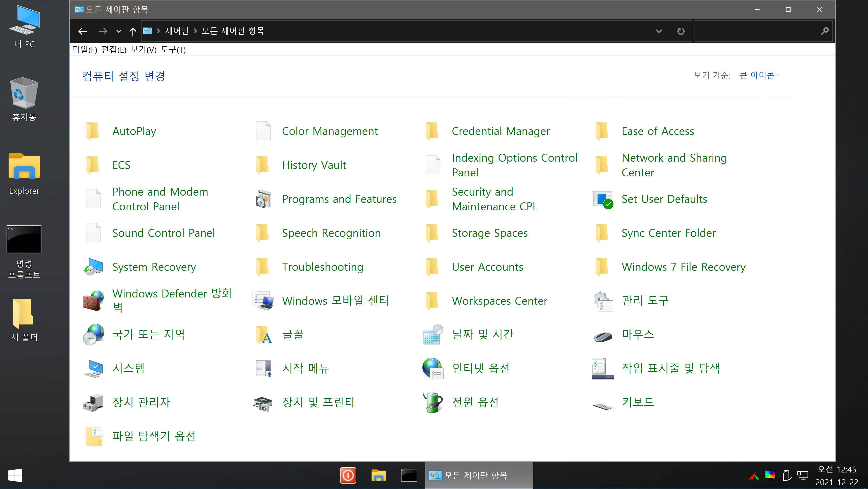
Task: Click 날짜 및 시간 calendar icon
Action: point(433,335)
